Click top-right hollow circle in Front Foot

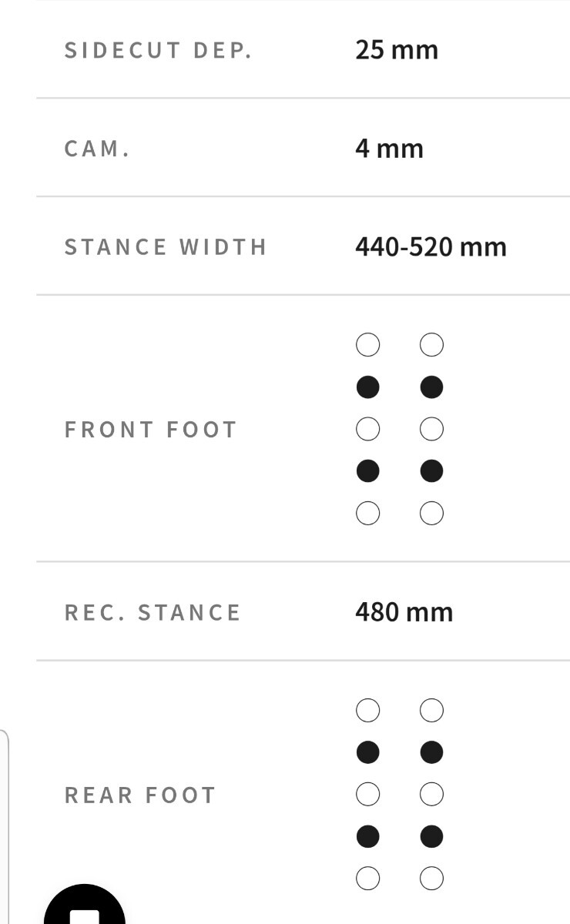(x=431, y=345)
